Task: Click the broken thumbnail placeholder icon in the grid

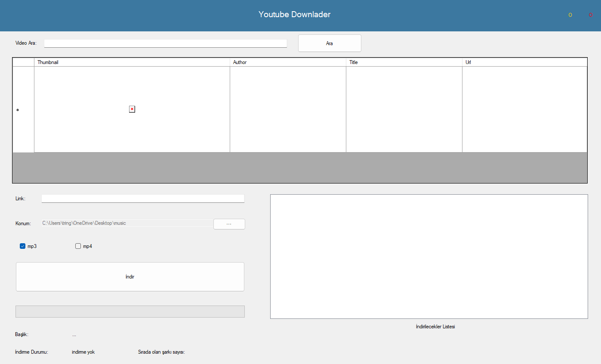Action: point(132,109)
